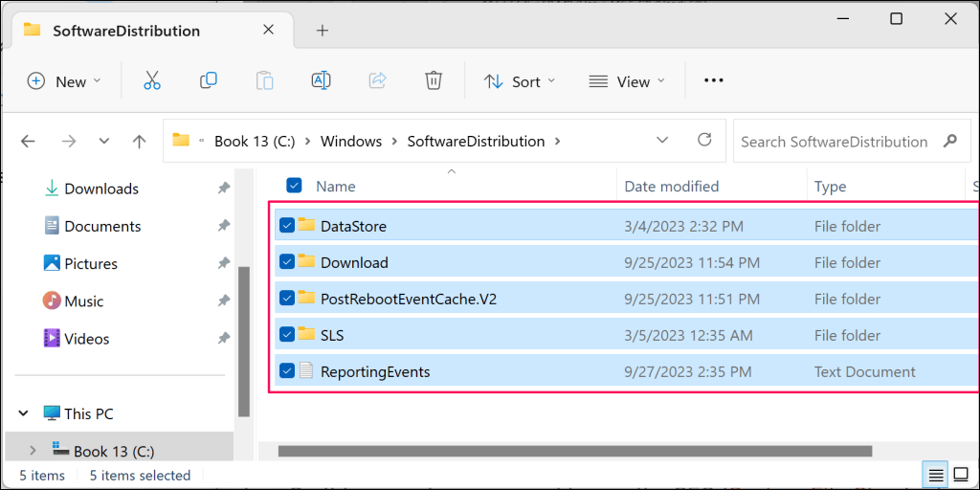This screenshot has width=980, height=490.
Task: Click the pin icon beside Videos
Action: pos(224,338)
